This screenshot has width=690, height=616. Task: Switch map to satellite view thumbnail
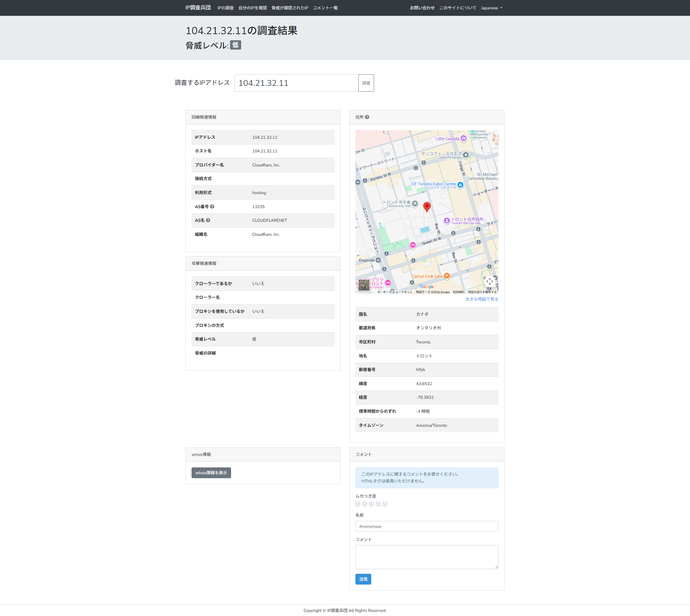click(364, 285)
